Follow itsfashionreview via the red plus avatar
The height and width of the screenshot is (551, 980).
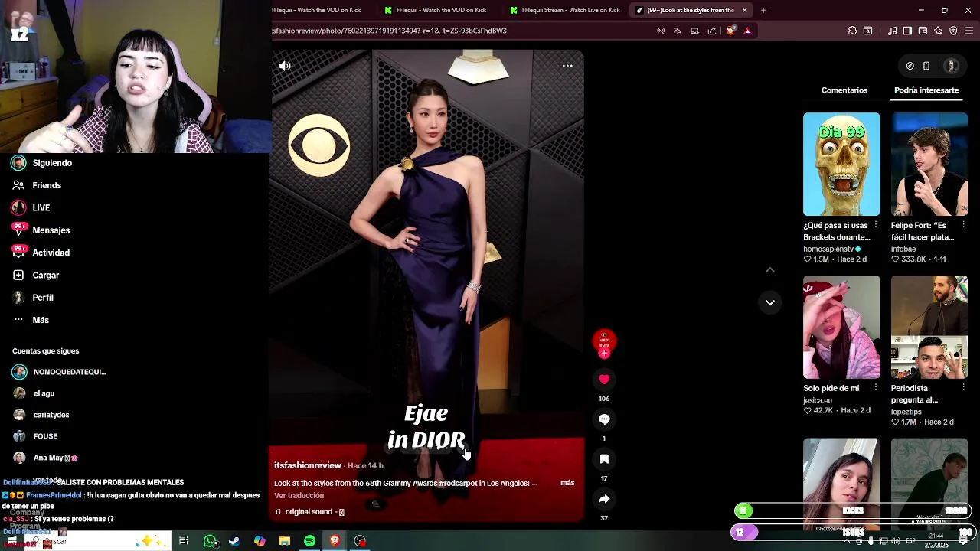604,354
